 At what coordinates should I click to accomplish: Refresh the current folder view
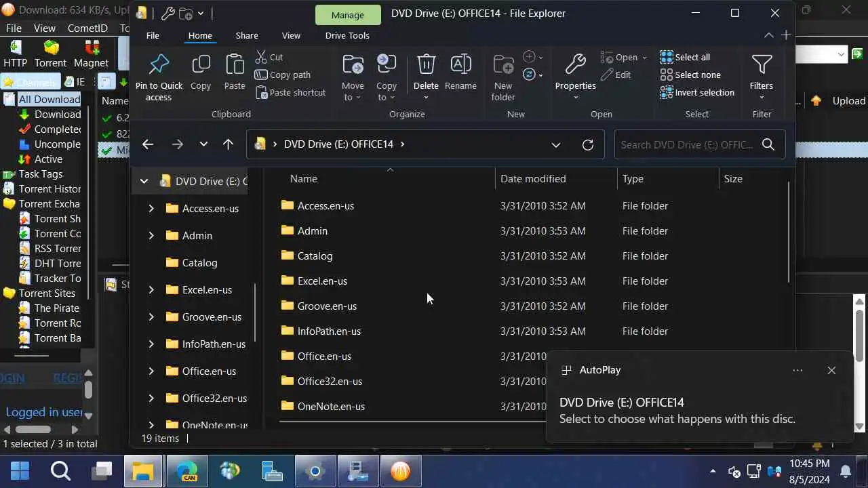point(588,144)
